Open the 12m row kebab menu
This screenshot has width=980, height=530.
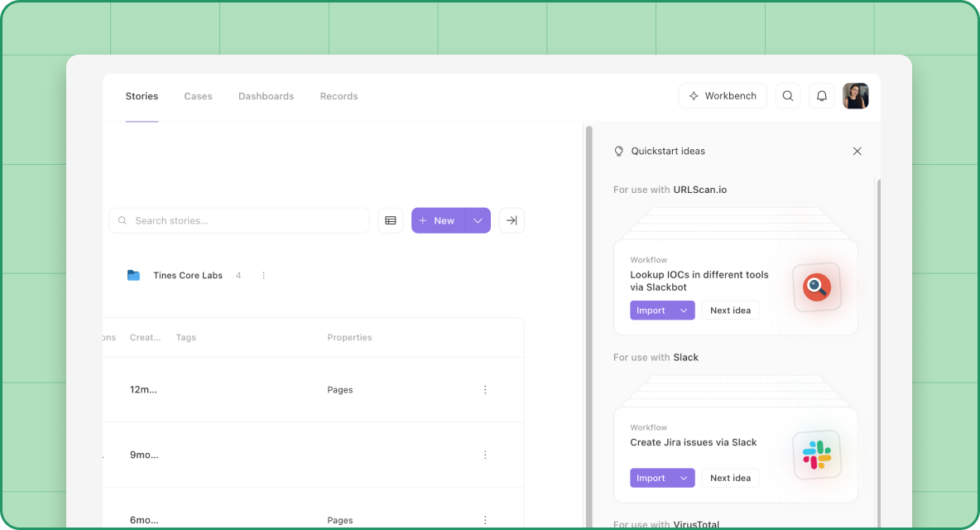pyautogui.click(x=485, y=390)
